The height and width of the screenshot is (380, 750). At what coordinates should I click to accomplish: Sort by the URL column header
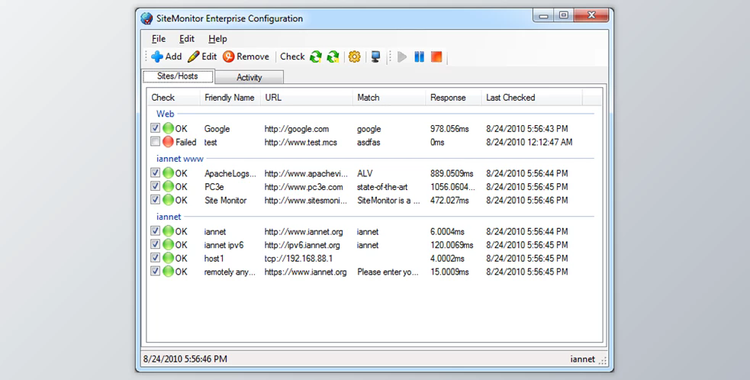click(x=307, y=98)
